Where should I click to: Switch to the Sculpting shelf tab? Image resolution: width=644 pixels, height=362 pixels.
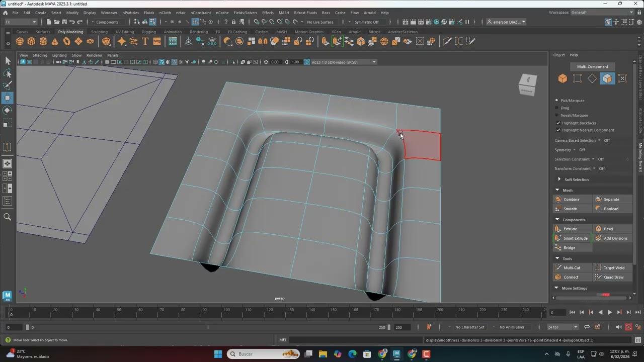pyautogui.click(x=99, y=32)
